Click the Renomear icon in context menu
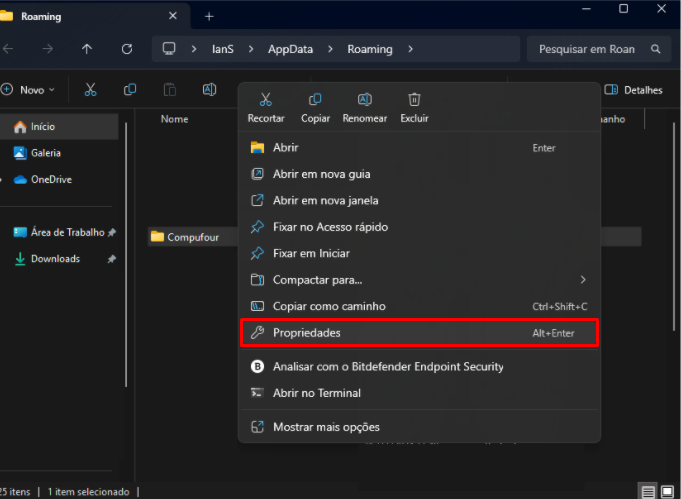 point(365,100)
